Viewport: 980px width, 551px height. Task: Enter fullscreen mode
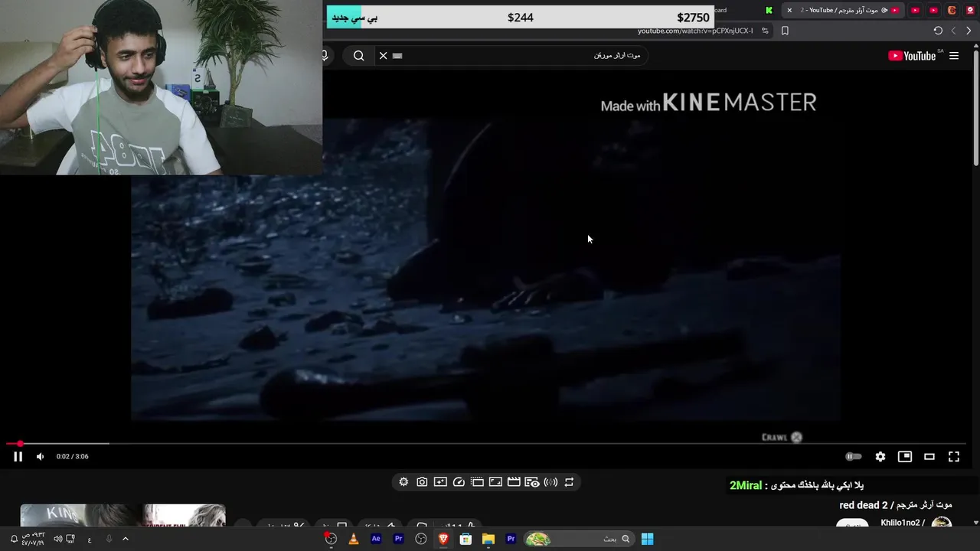[x=954, y=456]
